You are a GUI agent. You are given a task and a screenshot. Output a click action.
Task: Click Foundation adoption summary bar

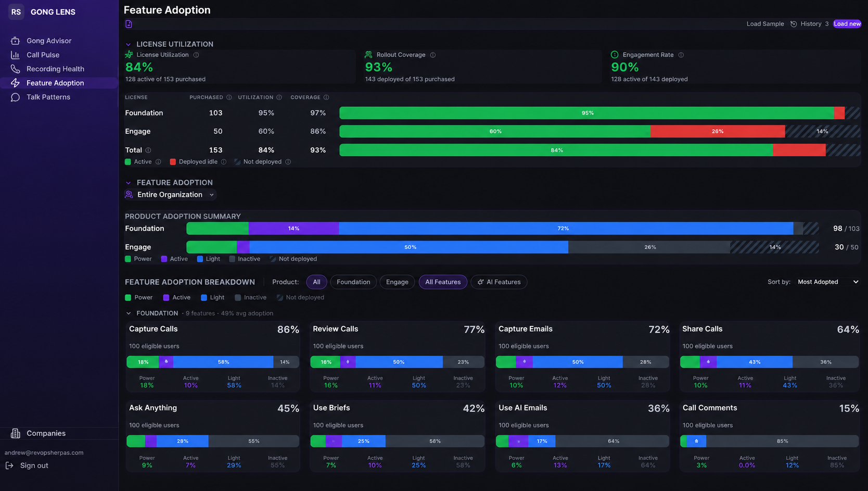pos(503,229)
